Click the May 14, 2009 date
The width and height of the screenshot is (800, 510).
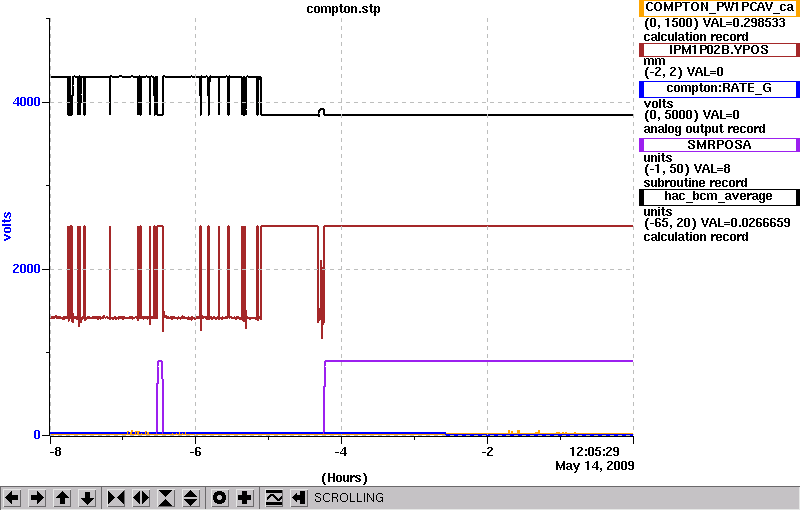[594, 466]
